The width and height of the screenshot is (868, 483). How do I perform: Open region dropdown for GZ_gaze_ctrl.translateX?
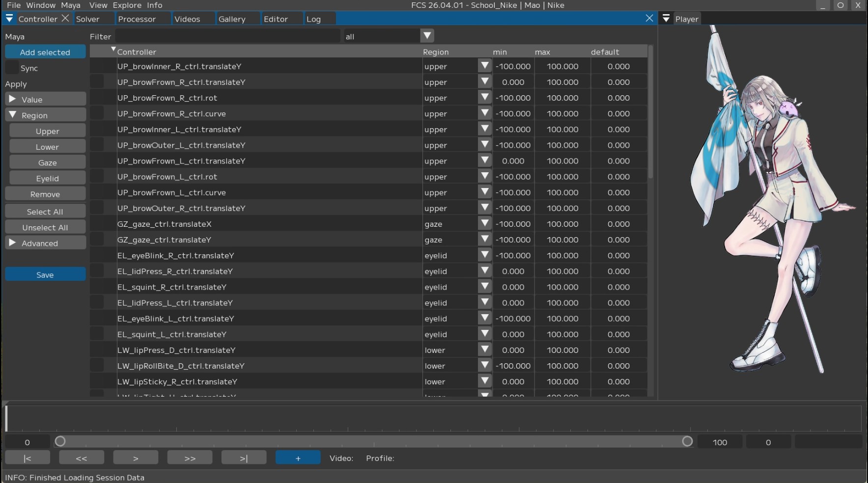coord(485,224)
